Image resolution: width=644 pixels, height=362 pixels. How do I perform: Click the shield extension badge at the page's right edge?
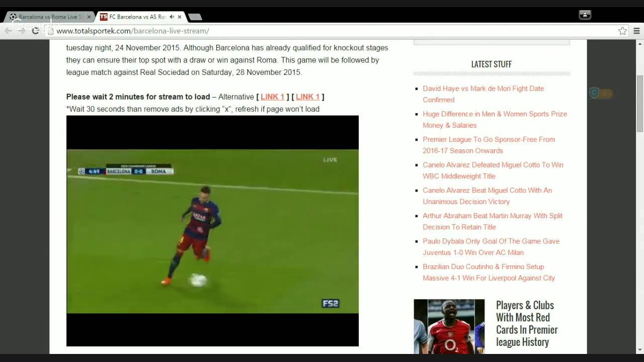(x=600, y=93)
